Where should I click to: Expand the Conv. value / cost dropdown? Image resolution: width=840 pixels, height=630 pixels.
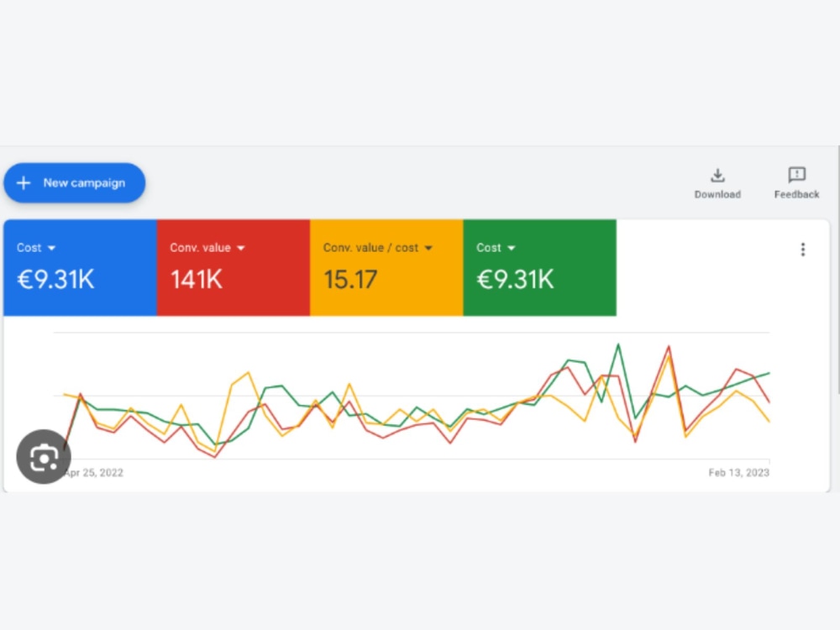(x=428, y=248)
